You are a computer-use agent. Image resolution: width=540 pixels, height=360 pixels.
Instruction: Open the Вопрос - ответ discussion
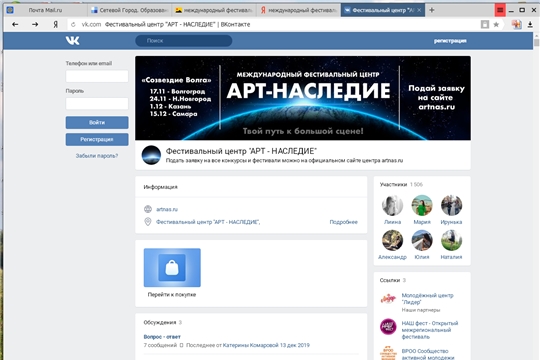click(162, 337)
